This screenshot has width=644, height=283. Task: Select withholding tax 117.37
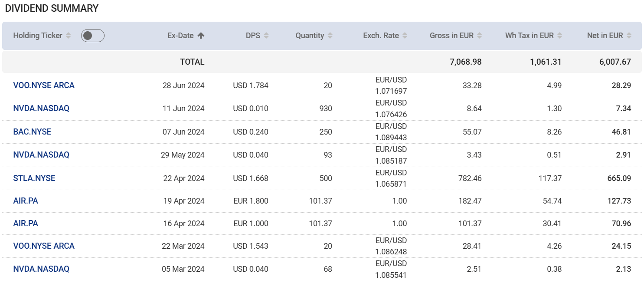pyautogui.click(x=549, y=178)
